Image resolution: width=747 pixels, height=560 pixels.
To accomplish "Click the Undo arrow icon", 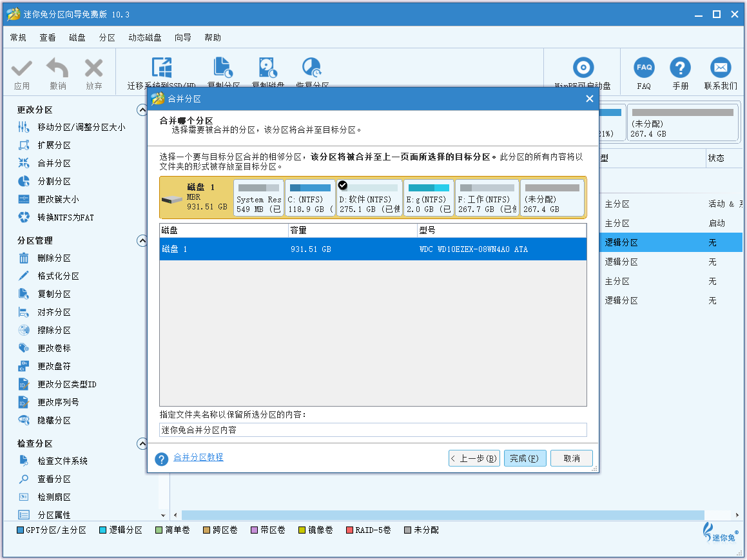I will point(57,68).
